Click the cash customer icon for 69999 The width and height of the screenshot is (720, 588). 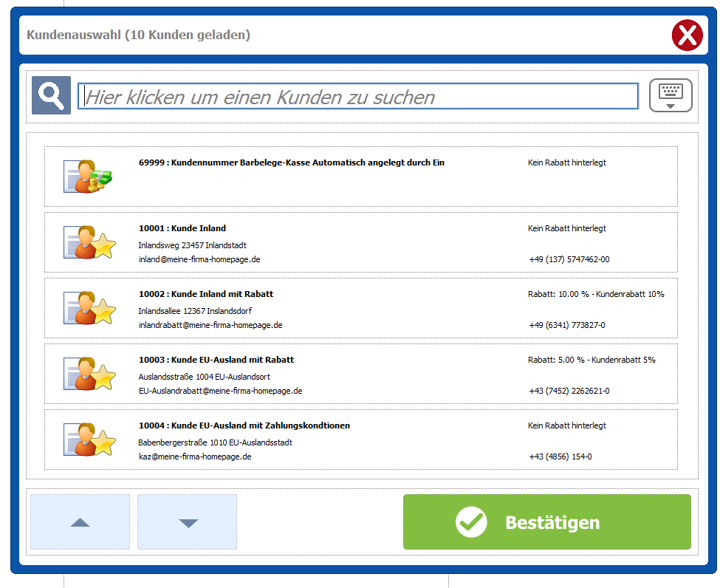pos(88,177)
